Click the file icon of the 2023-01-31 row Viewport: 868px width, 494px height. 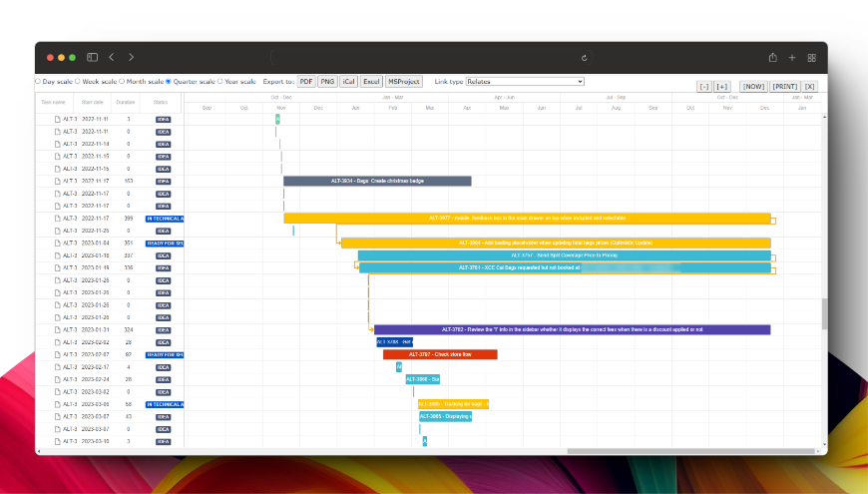(x=57, y=329)
